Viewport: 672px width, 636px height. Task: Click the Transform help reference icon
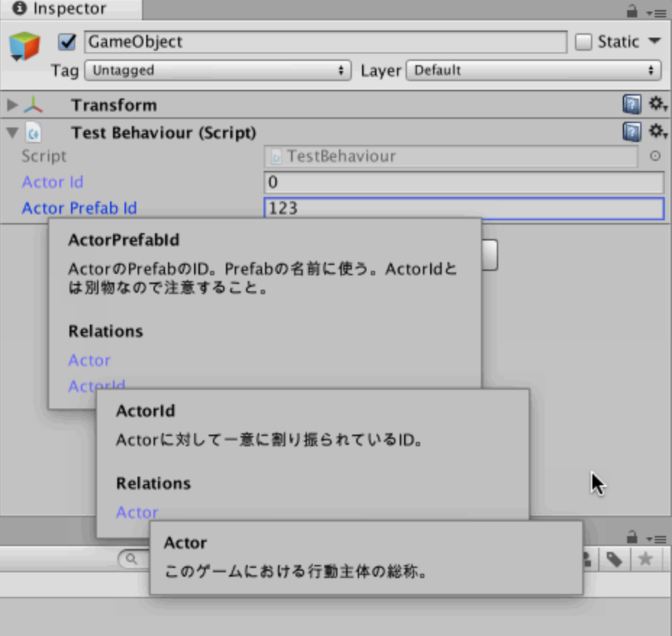(x=631, y=104)
